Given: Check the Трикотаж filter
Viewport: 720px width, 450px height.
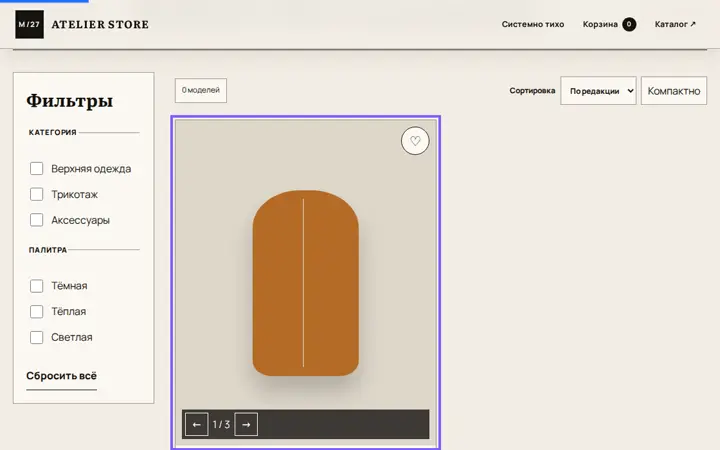Looking at the screenshot, I should click(36, 194).
